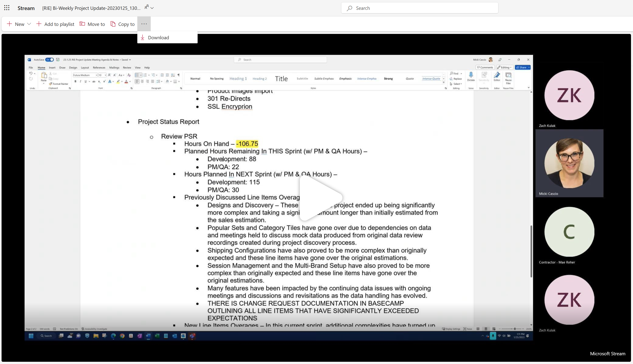Play the meeting recording
The width and height of the screenshot is (633, 364).
click(321, 198)
